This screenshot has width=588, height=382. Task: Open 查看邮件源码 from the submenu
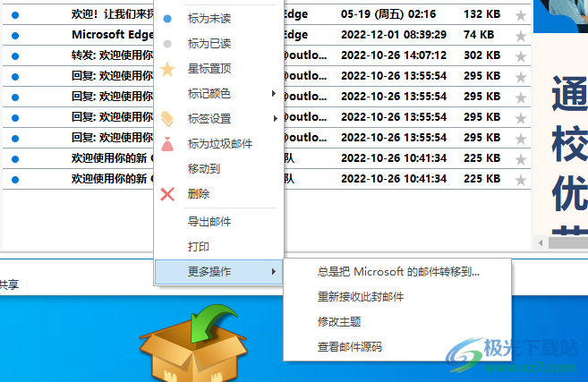click(350, 347)
